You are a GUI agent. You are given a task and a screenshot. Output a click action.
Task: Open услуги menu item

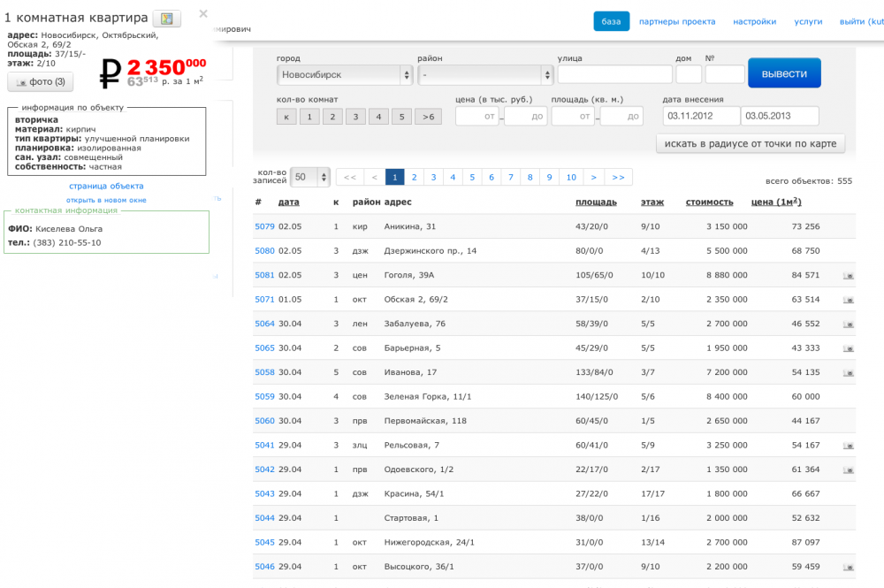pos(808,21)
